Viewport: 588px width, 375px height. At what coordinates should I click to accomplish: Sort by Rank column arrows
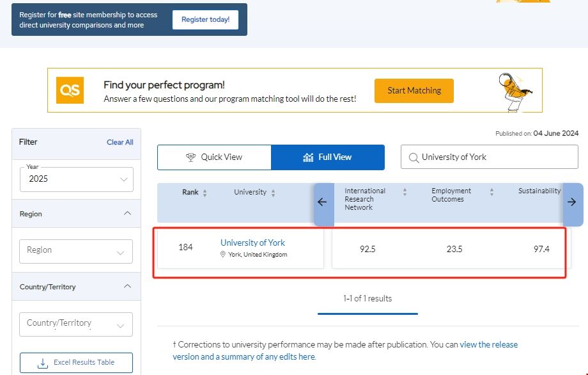tap(205, 193)
